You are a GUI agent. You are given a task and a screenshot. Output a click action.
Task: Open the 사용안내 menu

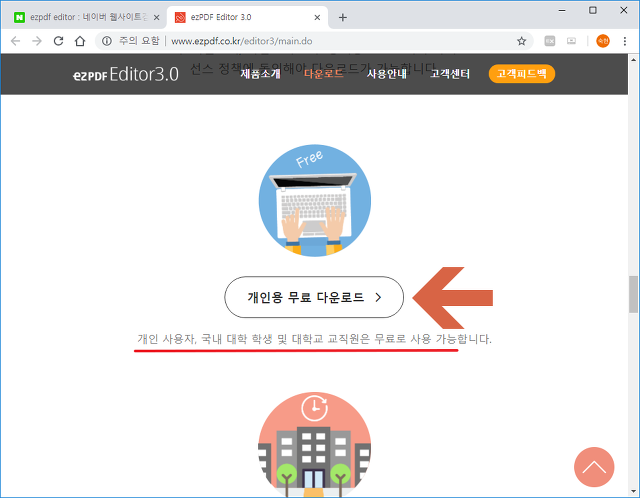pyautogui.click(x=387, y=74)
